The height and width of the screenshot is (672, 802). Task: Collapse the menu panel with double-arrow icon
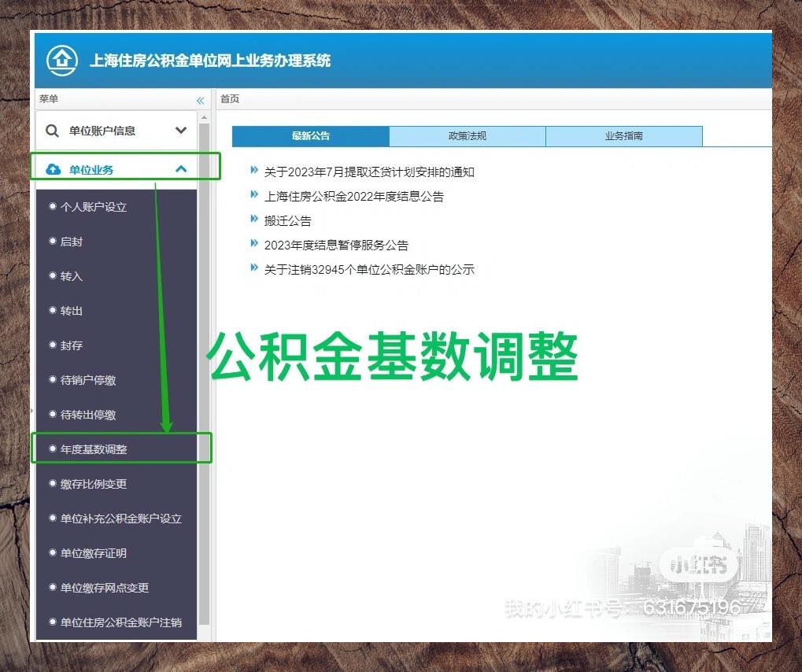pyautogui.click(x=200, y=100)
